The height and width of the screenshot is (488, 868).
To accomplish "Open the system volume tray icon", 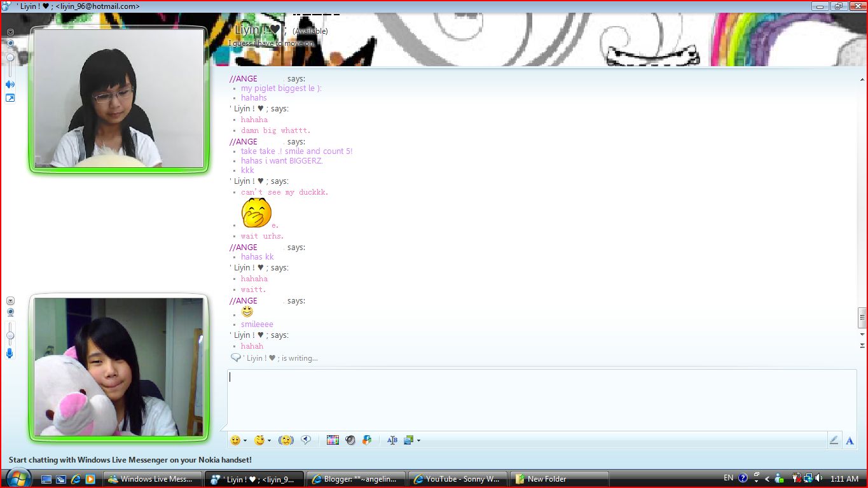I will [818, 478].
